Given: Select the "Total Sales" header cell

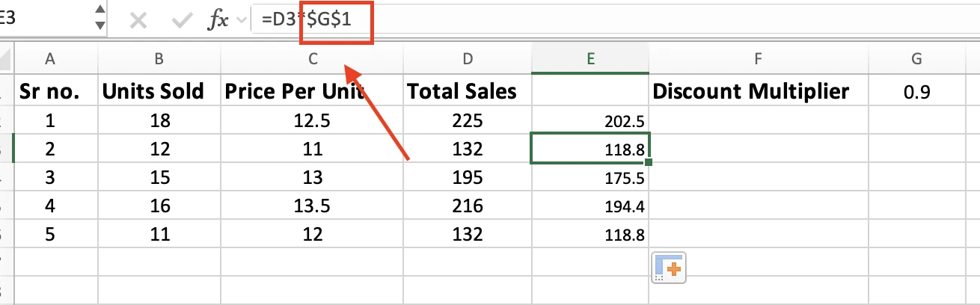Looking at the screenshot, I should (468, 91).
